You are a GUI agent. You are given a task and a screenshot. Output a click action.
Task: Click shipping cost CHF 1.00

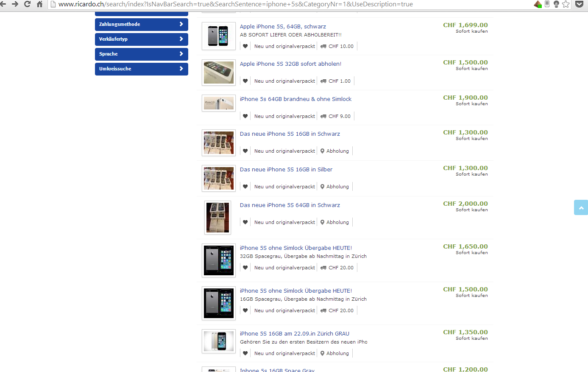340,81
